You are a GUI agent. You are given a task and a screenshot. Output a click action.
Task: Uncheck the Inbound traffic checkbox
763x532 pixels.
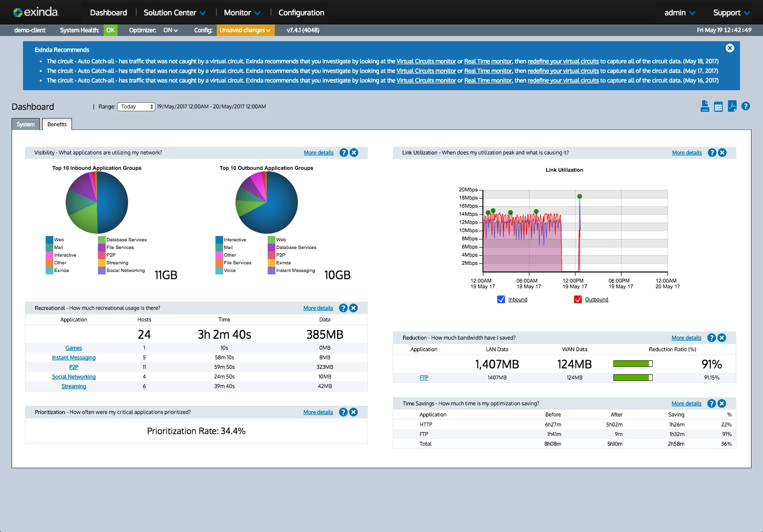[x=501, y=299]
